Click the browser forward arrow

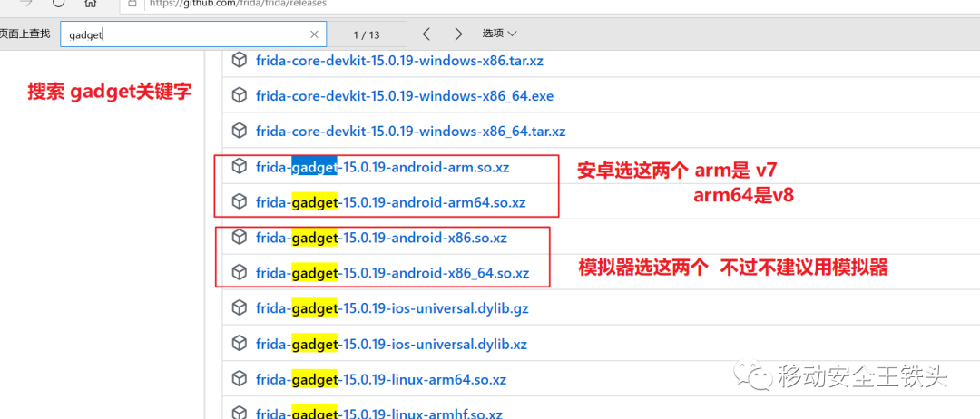25,3
